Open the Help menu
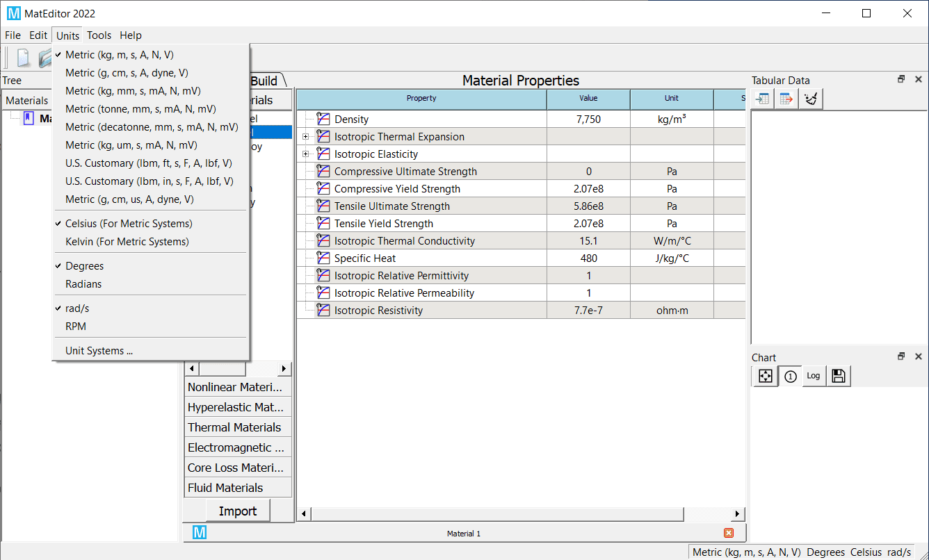The image size is (929, 560). click(x=130, y=35)
